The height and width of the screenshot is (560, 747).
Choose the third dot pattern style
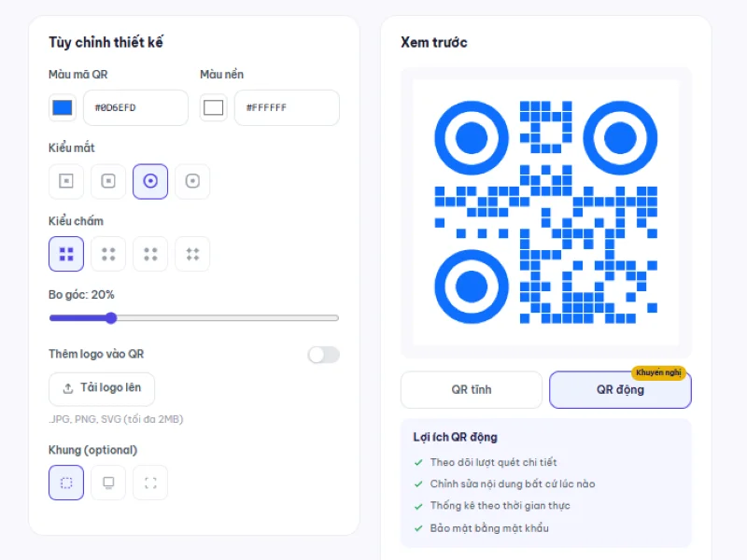click(x=150, y=254)
